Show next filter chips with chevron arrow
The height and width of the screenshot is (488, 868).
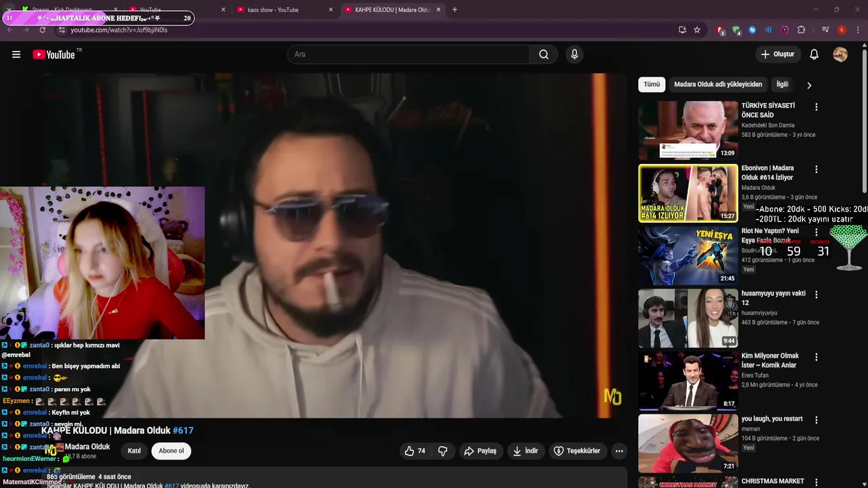pyautogui.click(x=808, y=85)
